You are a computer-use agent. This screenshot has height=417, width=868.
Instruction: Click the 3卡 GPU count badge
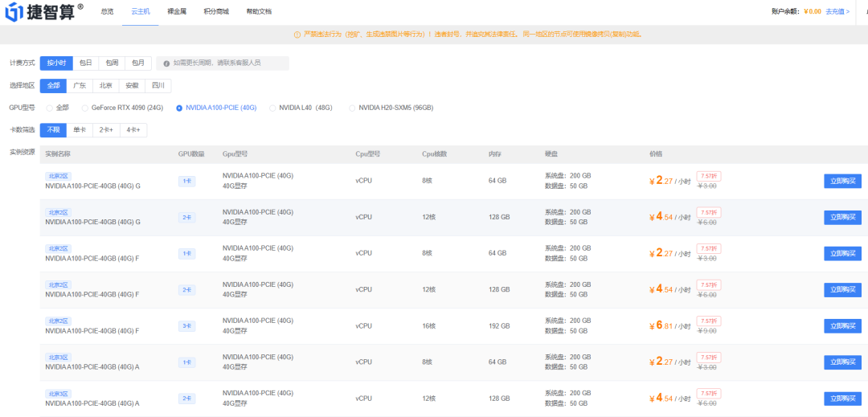[186, 326]
